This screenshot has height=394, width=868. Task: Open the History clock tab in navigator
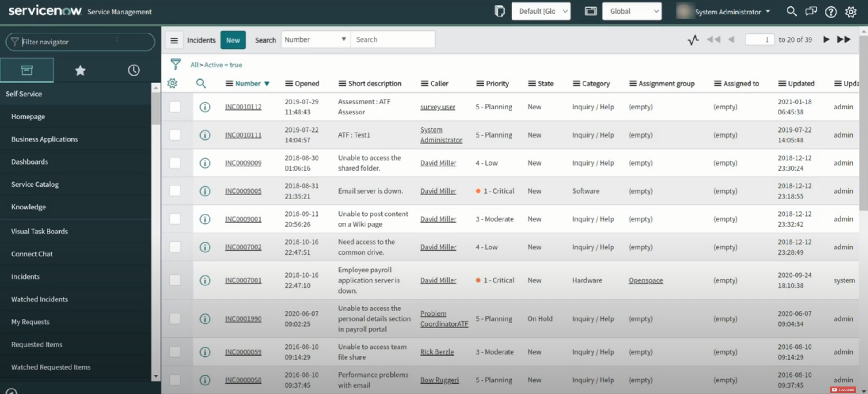tap(133, 70)
